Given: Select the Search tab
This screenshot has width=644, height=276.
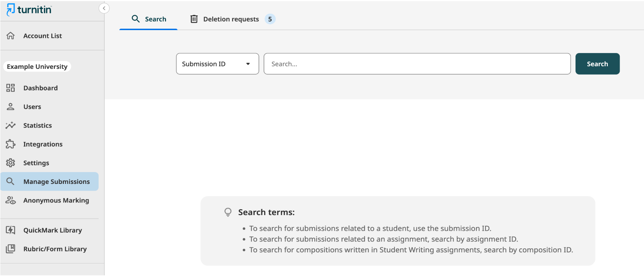Looking at the screenshot, I should 148,19.
